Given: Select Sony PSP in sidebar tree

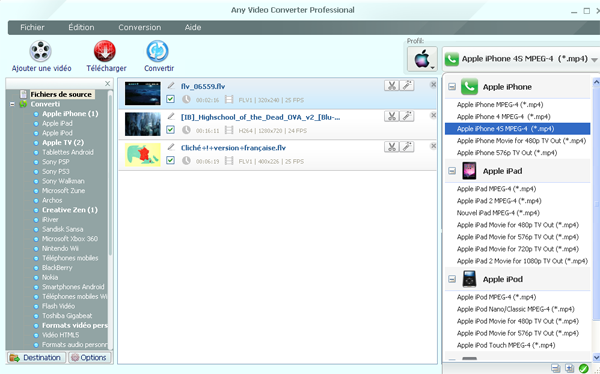Looking at the screenshot, I should (56, 162).
